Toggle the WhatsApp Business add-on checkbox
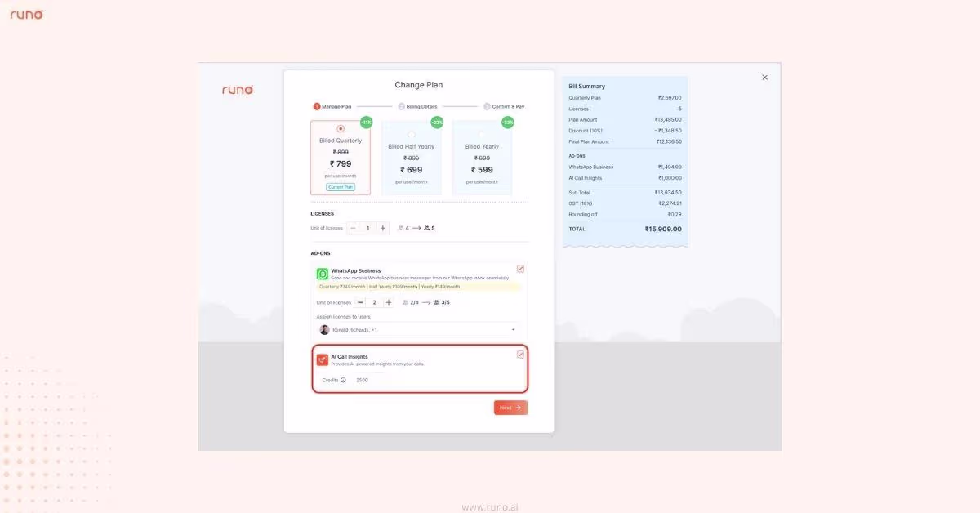 [521, 268]
